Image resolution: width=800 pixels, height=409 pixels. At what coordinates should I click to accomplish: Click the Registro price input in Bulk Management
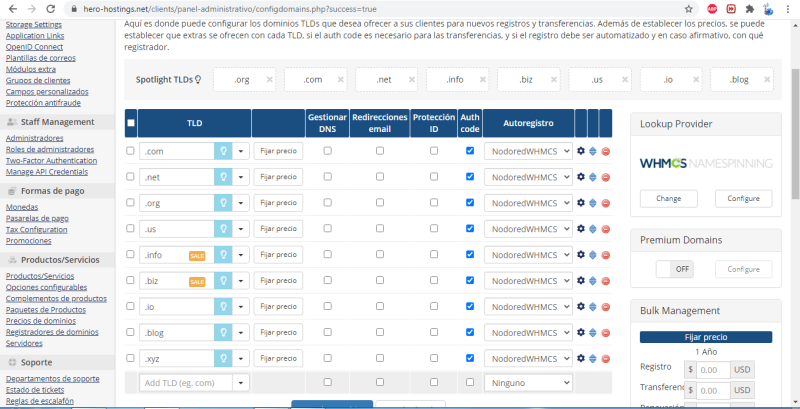click(713, 369)
